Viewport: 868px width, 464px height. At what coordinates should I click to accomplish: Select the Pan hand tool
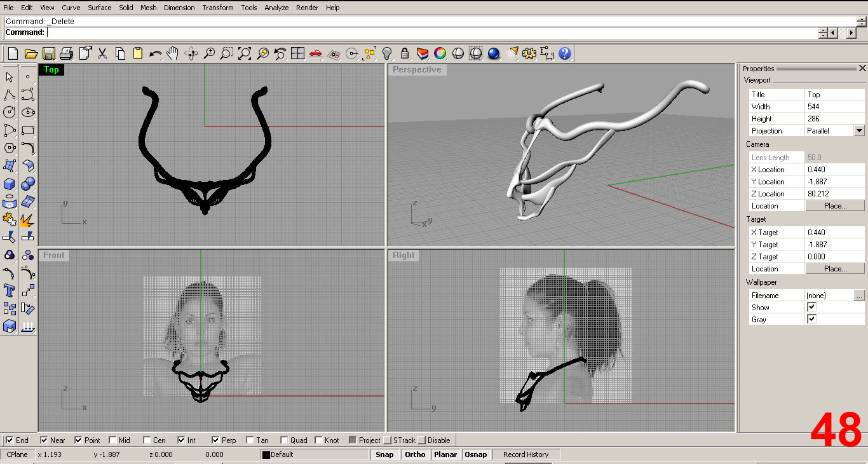173,54
